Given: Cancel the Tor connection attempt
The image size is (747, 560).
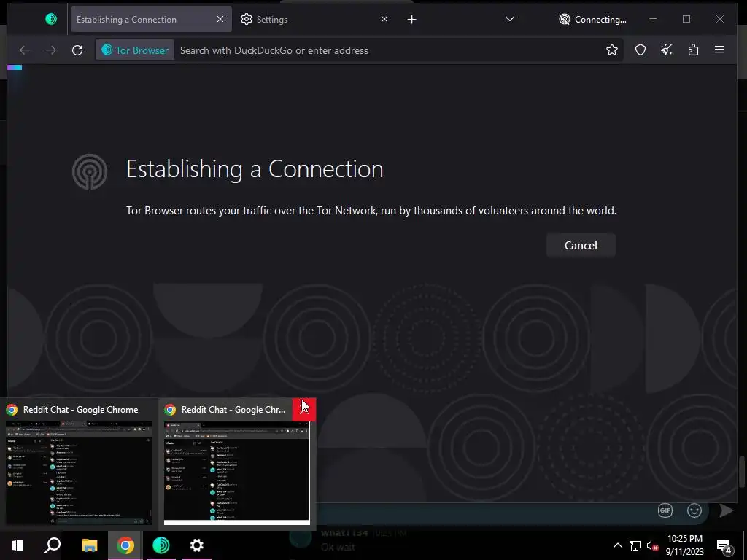Looking at the screenshot, I should pyautogui.click(x=581, y=245).
